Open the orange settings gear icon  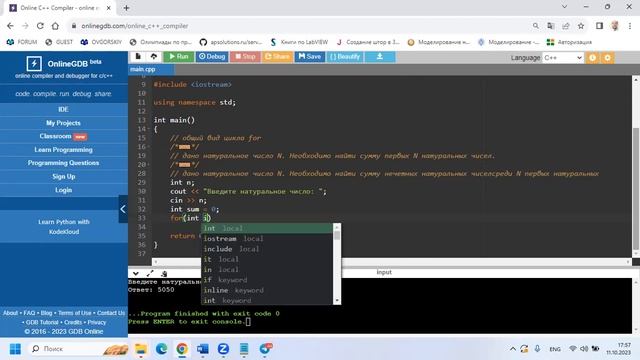coord(607,58)
